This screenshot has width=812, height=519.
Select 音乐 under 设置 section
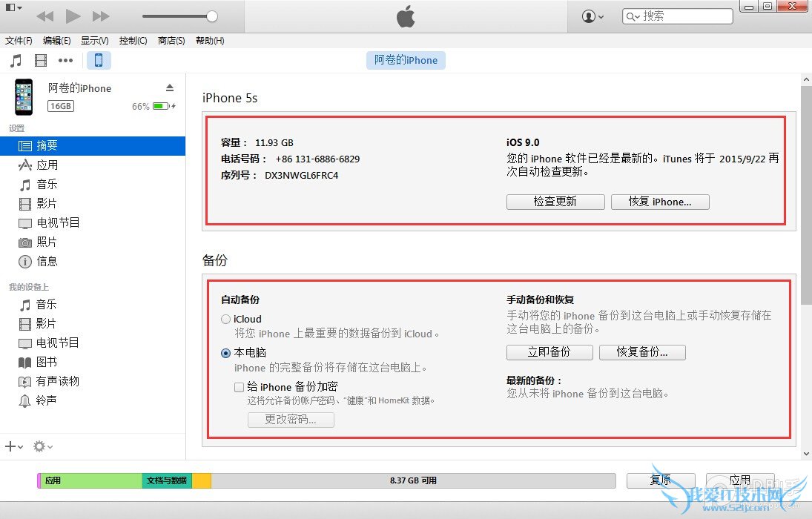(x=93, y=185)
